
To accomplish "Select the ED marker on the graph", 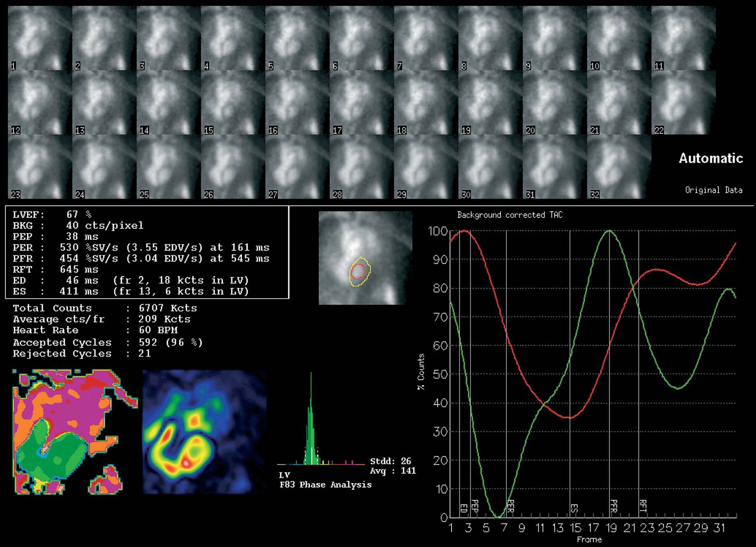I will click(x=463, y=508).
